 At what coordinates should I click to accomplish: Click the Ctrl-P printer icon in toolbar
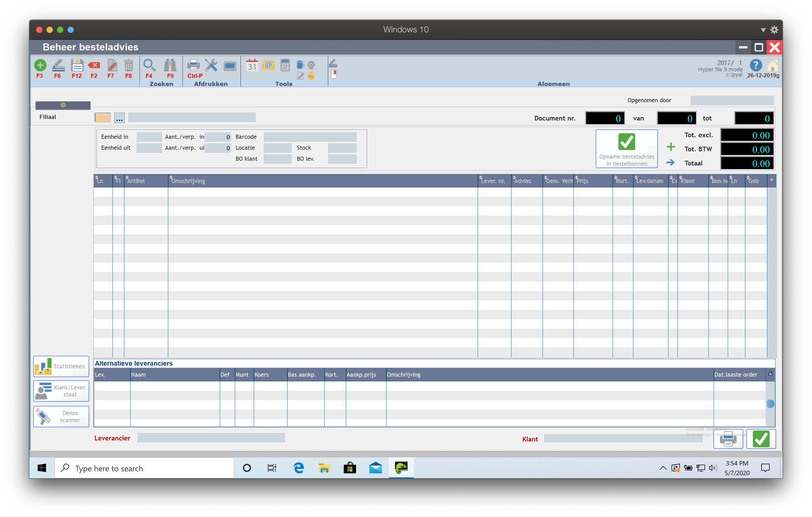click(x=194, y=65)
